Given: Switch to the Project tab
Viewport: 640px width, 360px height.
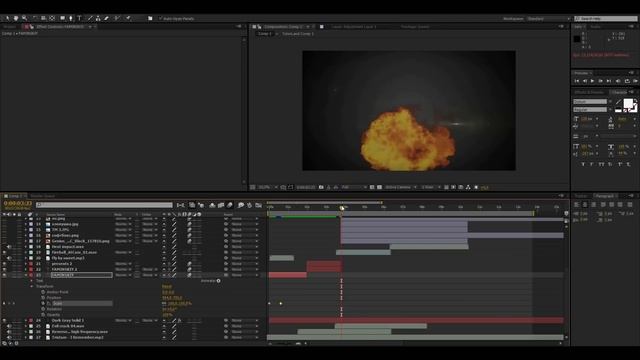Looking at the screenshot, I should pos(9,27).
